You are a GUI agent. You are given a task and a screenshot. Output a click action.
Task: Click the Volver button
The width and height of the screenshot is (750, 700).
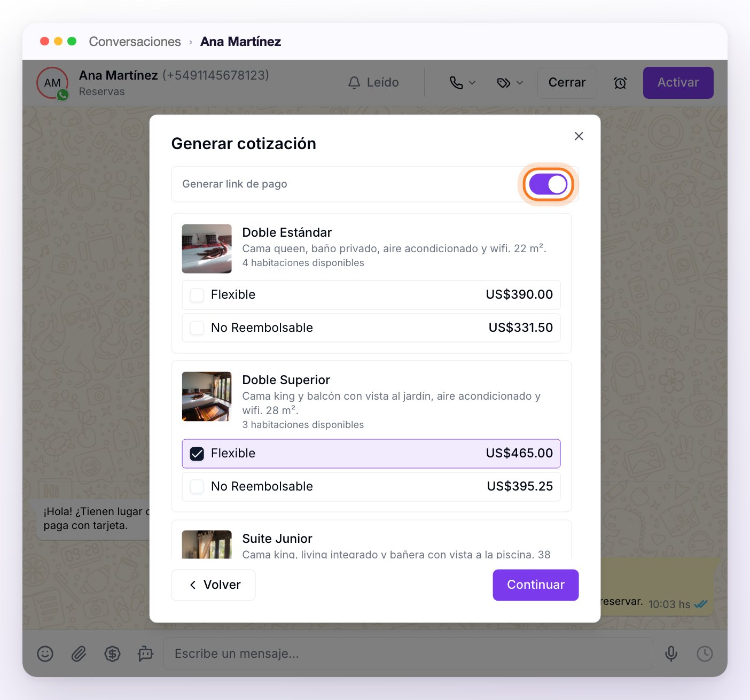point(213,585)
